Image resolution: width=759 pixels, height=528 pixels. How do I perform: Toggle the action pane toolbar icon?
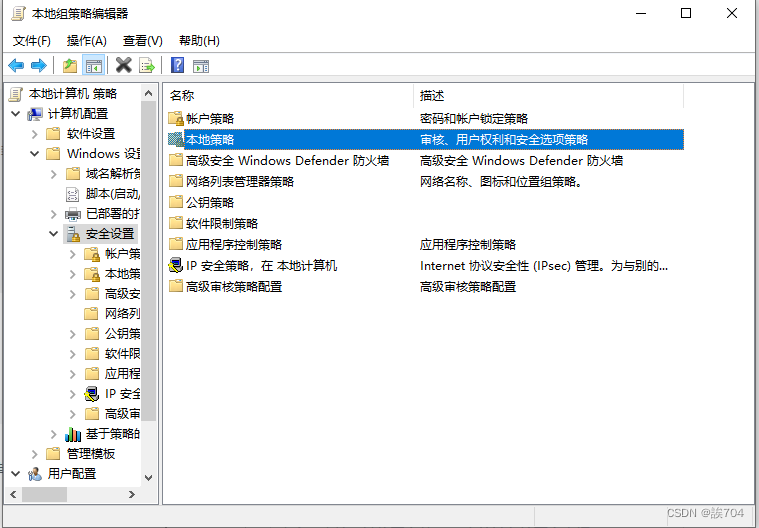coord(201,66)
